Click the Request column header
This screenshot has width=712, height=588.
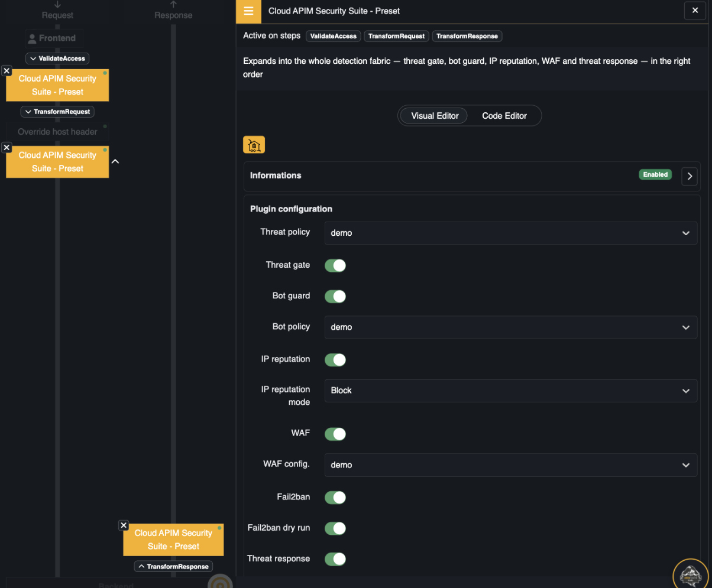(x=57, y=15)
